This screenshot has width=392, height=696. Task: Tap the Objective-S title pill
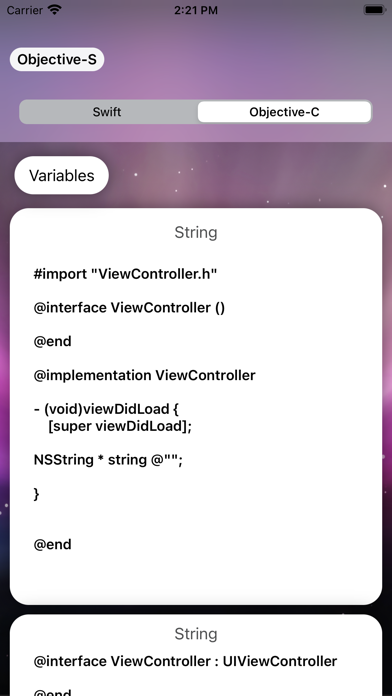point(57,59)
